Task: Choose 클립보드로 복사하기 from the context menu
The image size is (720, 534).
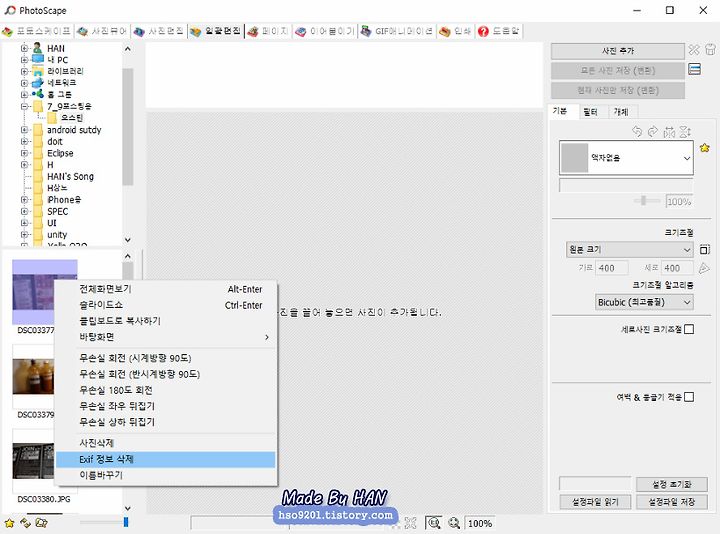Action: coord(166,321)
